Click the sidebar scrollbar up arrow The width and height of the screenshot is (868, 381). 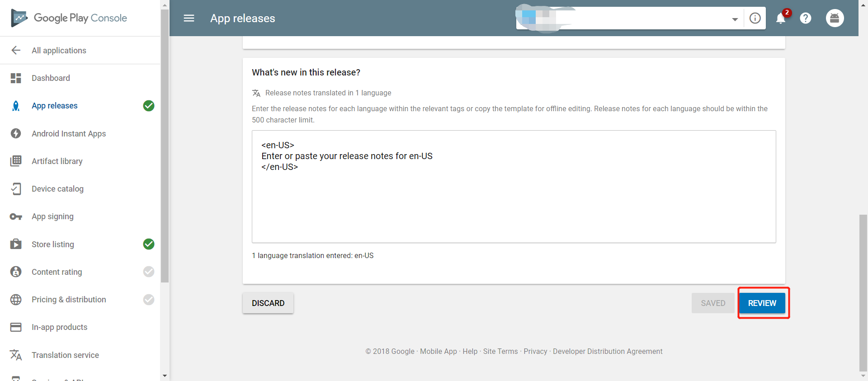click(165, 5)
